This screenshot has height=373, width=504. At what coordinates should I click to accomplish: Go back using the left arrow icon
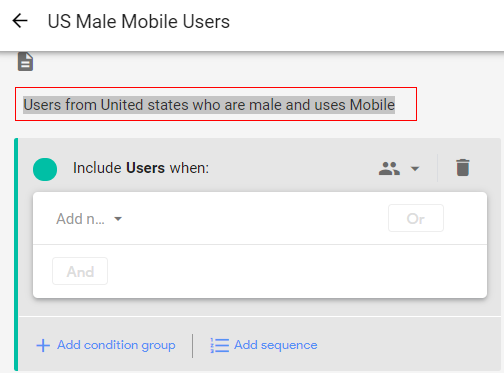[x=20, y=21]
